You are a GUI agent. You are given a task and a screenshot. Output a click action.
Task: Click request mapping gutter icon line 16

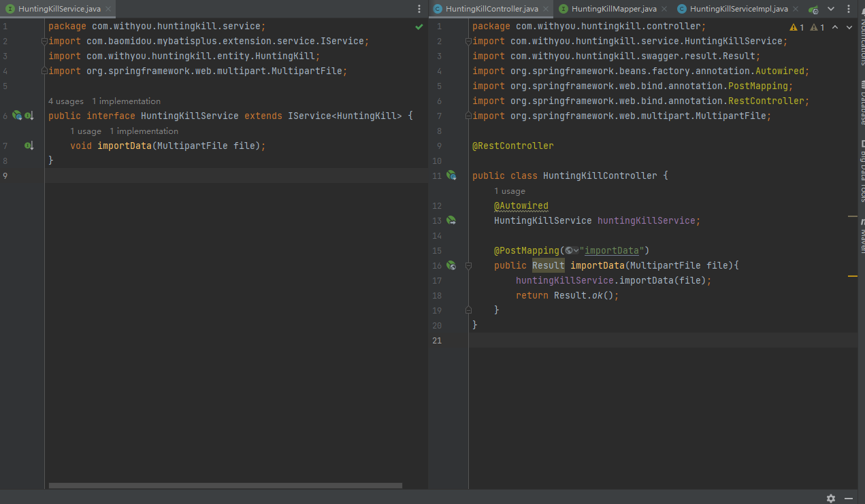coord(451,265)
